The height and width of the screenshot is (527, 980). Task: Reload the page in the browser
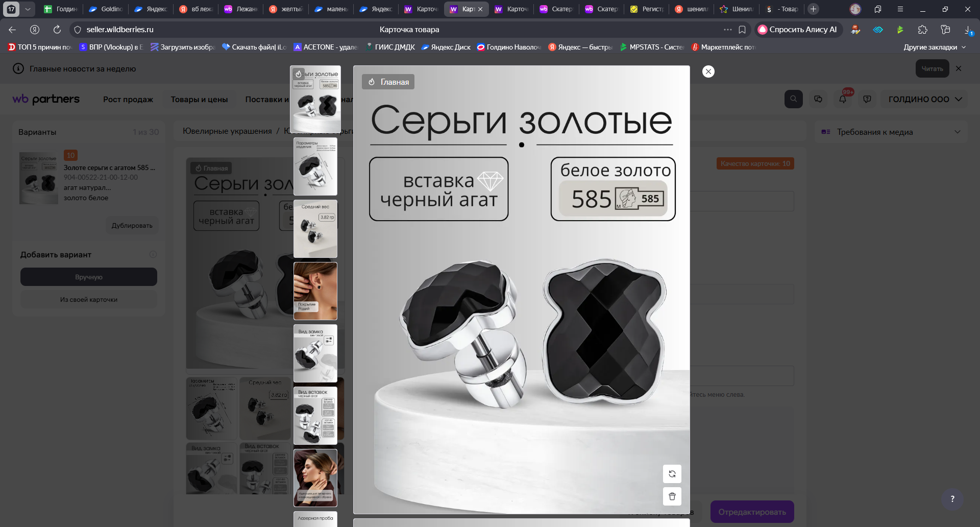coord(57,30)
